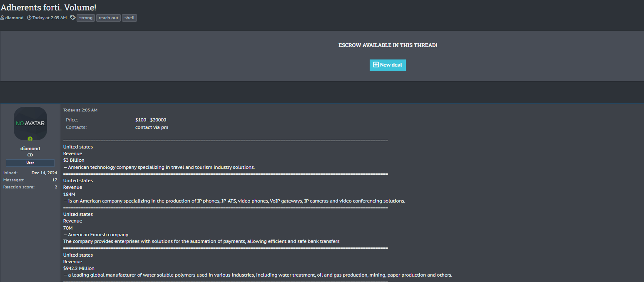Click the reaction score value 2
This screenshot has height=282, width=644.
56,187
